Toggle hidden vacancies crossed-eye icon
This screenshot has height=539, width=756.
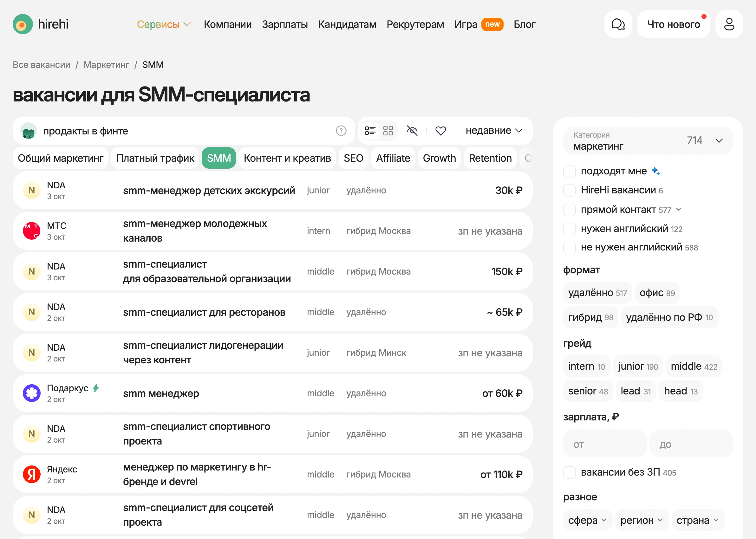coord(412,131)
